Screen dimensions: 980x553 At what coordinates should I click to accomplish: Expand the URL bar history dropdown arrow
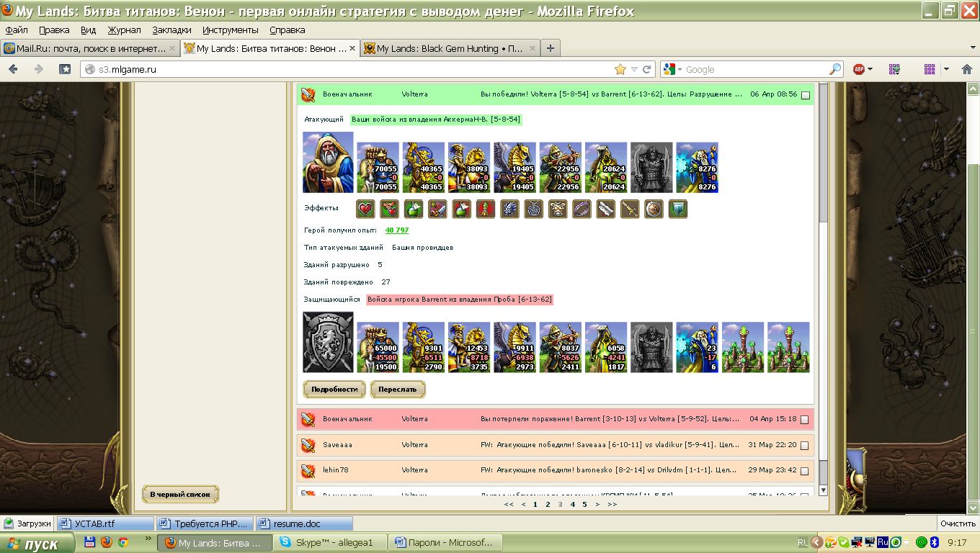[x=634, y=70]
